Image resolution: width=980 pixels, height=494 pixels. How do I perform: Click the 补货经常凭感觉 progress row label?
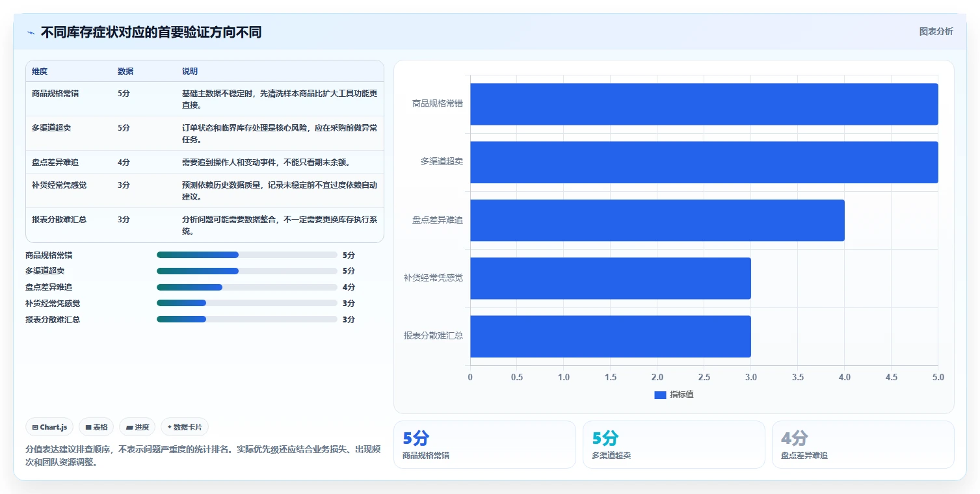[53, 303]
